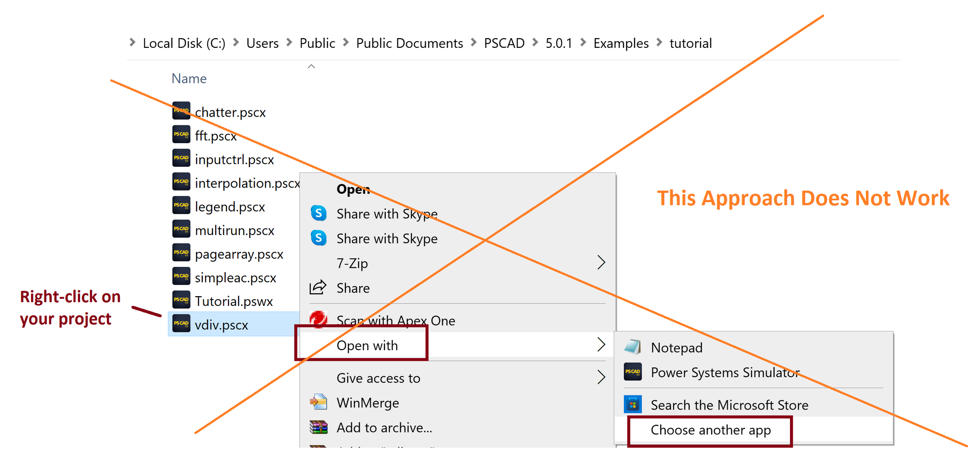The width and height of the screenshot is (980, 469).
Task: Click the Apex One scan icon
Action: pyautogui.click(x=318, y=319)
